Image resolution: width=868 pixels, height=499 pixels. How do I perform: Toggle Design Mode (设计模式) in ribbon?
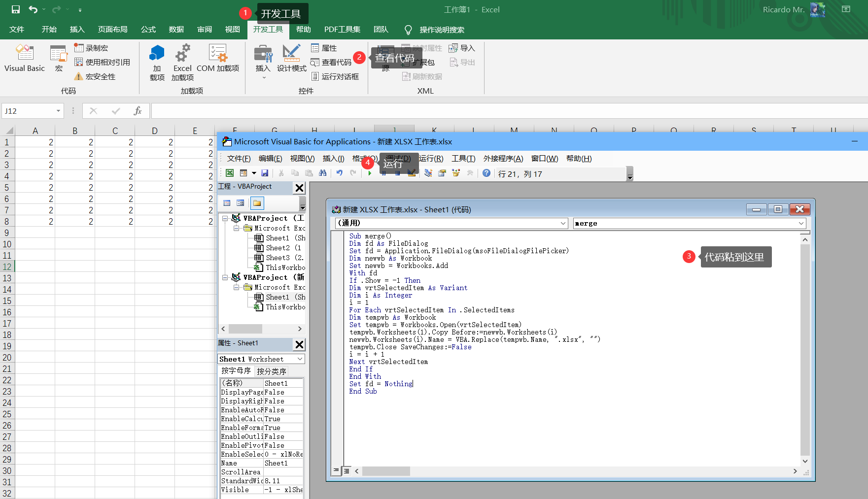pos(291,59)
